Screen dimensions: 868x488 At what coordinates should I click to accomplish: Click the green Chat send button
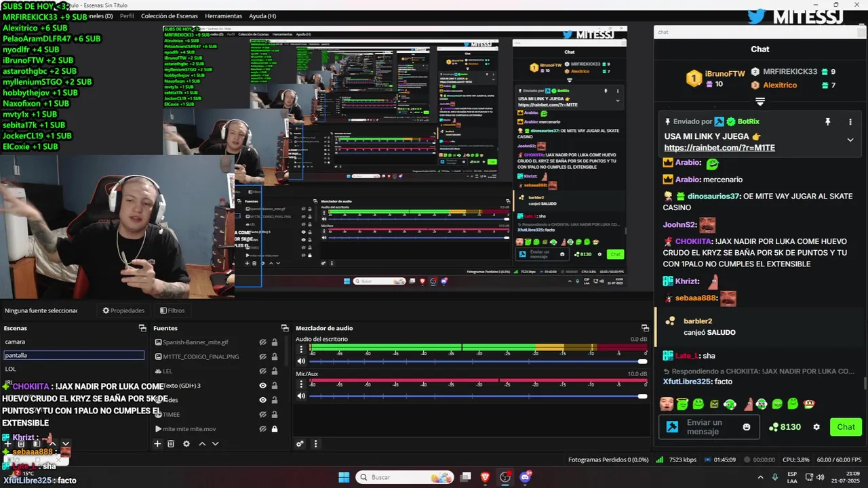pyautogui.click(x=846, y=427)
